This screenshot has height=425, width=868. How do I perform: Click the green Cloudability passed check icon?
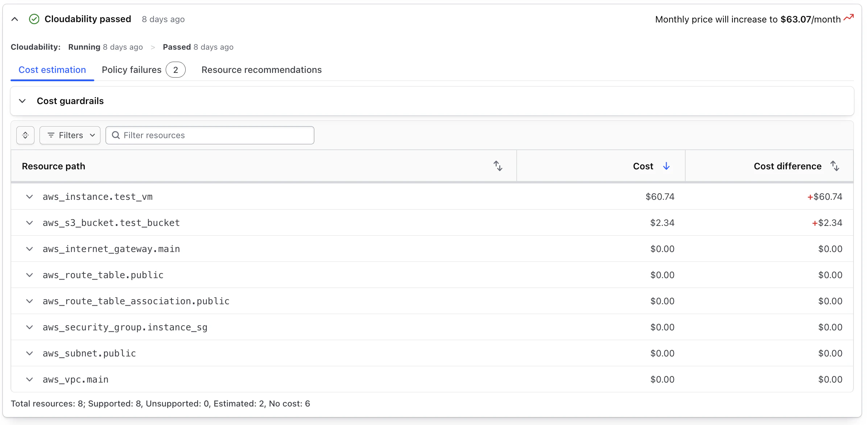(x=34, y=19)
